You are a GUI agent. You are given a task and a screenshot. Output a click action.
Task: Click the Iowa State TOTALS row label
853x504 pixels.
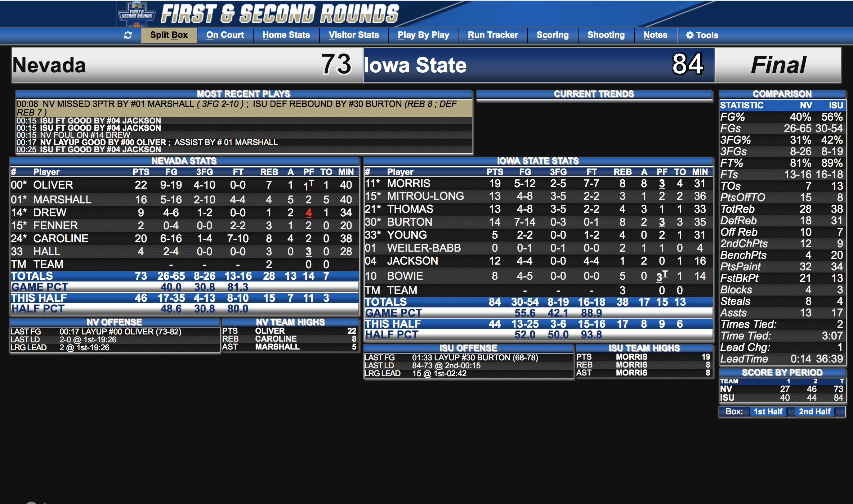point(386,302)
